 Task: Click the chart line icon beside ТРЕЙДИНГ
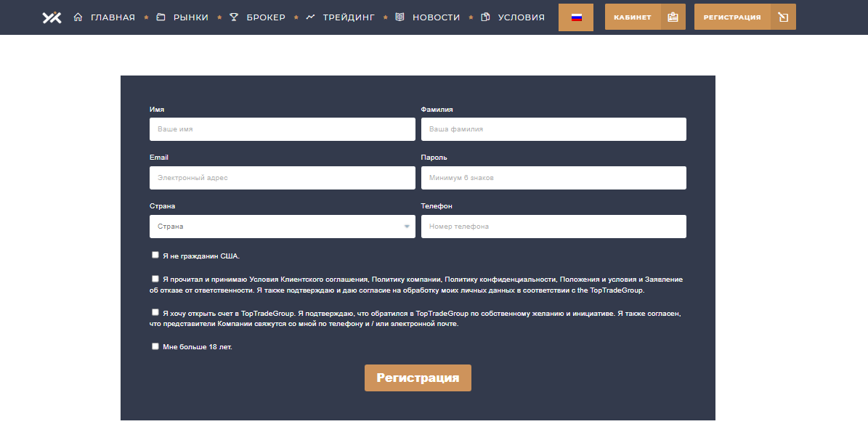tap(310, 17)
